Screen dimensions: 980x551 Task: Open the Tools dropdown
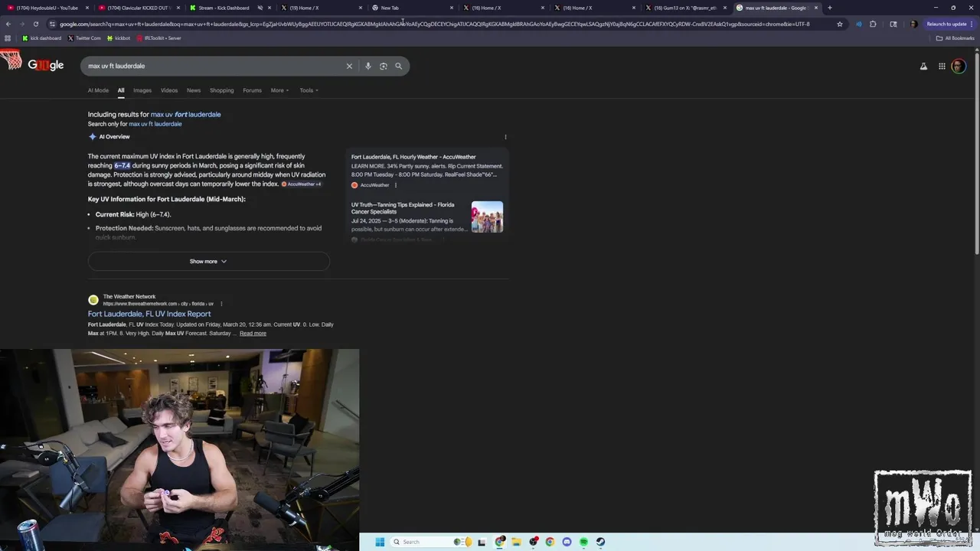(x=309, y=90)
